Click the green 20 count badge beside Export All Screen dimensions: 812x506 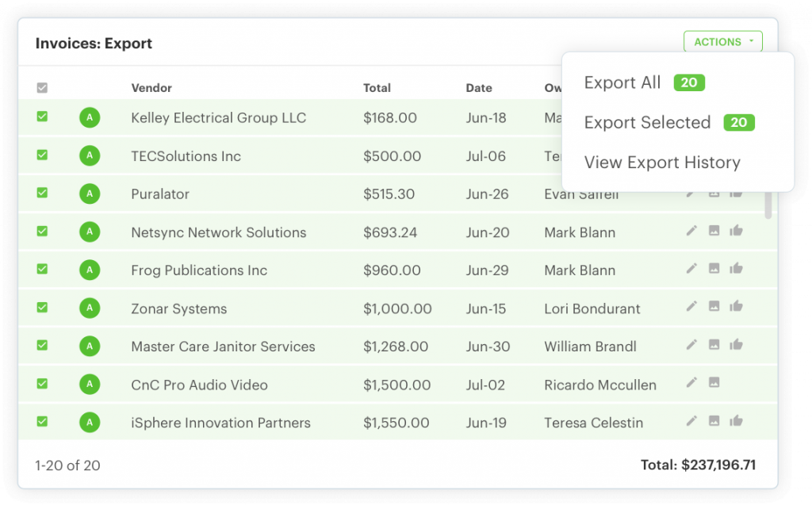[x=688, y=82]
